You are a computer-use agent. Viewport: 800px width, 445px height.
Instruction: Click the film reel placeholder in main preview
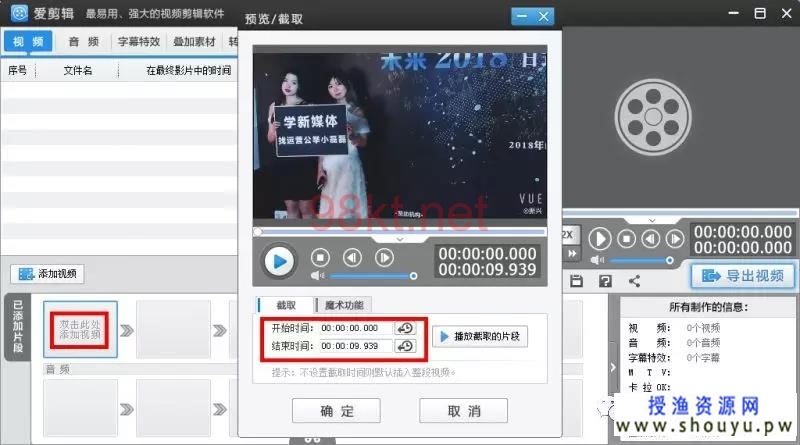[653, 117]
